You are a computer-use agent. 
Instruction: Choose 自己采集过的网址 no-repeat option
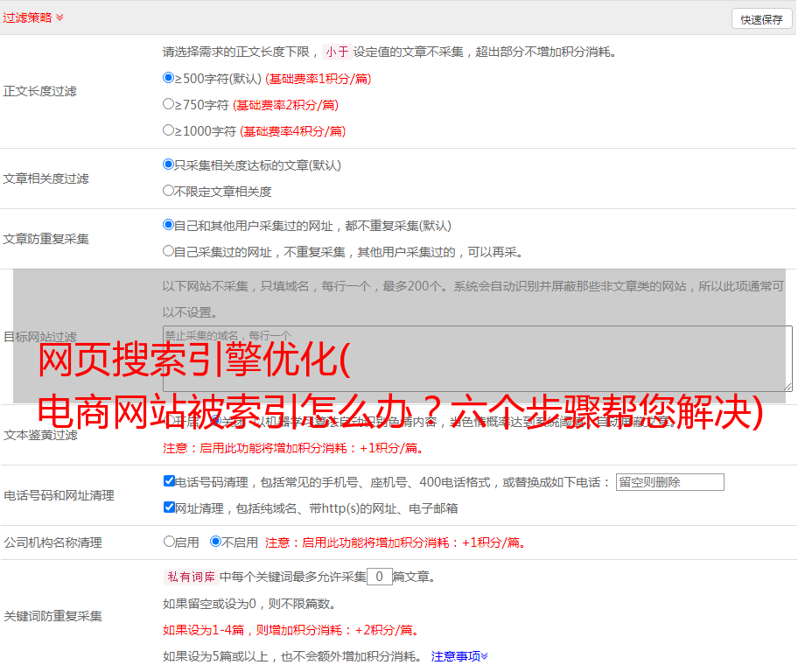tap(169, 251)
